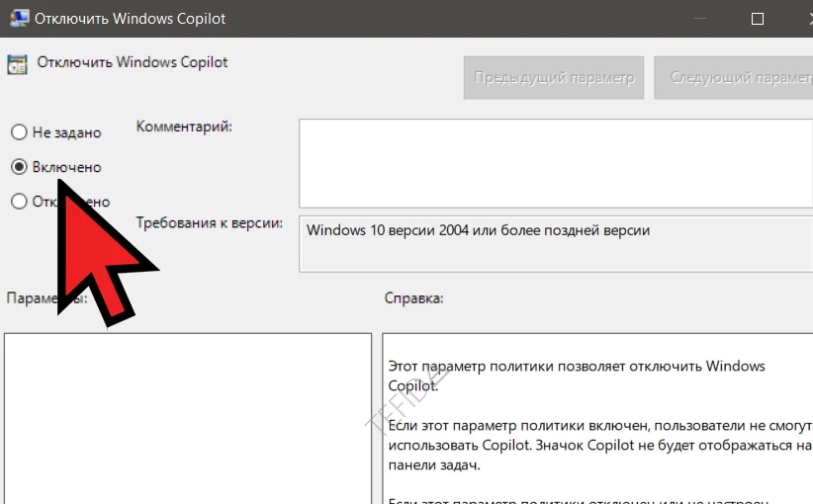
Task: Maximize the window with the square button
Action: point(758,19)
